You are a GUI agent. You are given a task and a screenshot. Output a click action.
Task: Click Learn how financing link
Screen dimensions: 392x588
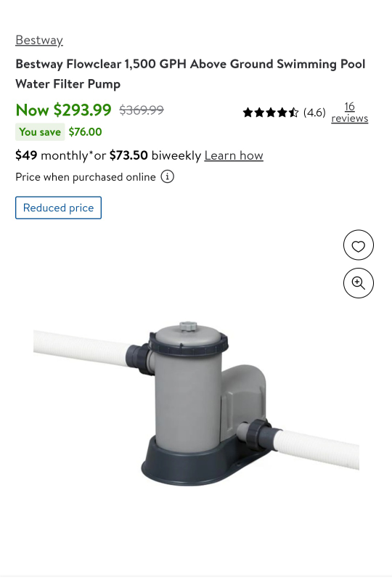(234, 155)
